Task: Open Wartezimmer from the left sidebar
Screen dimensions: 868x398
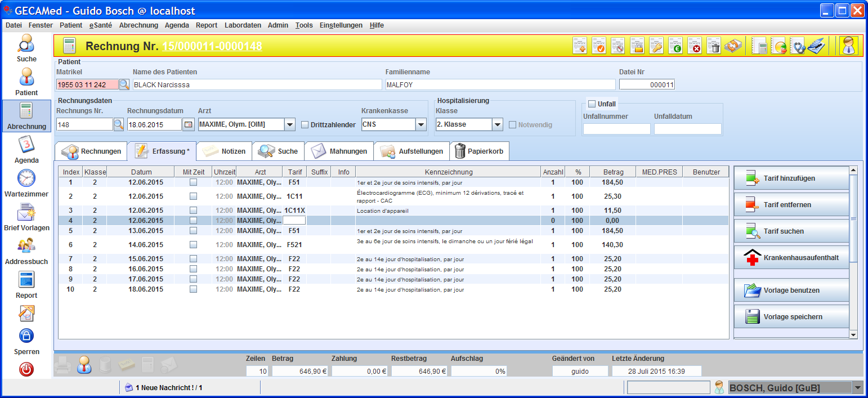Action: click(26, 184)
